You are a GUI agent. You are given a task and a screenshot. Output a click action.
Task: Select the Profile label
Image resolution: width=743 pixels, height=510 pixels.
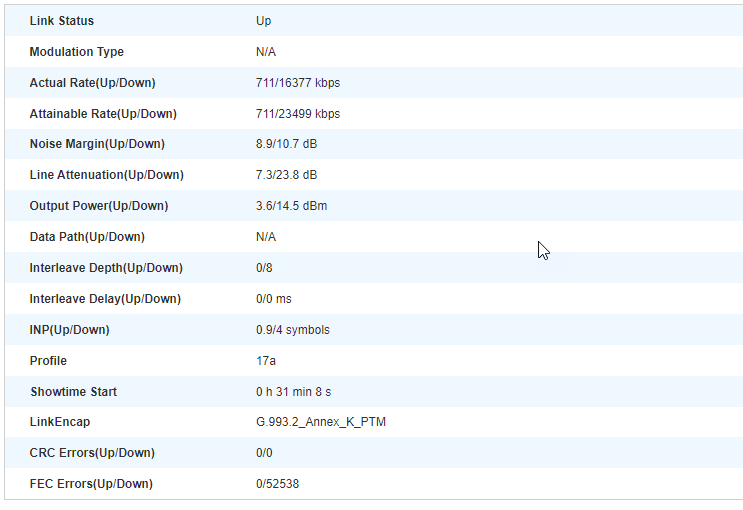[x=48, y=361]
